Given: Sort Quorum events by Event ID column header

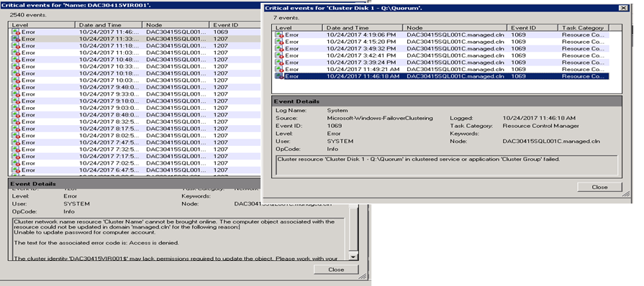Looking at the screenshot, I should coord(532,28).
